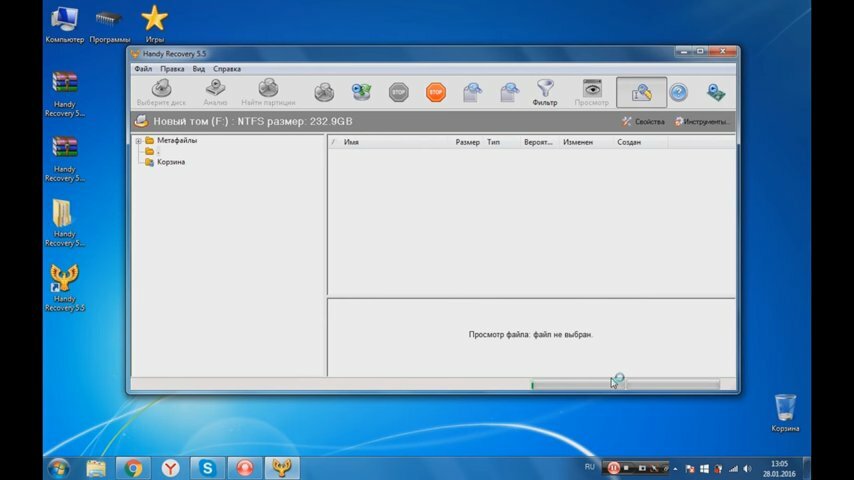This screenshot has width=854, height=480.
Task: Click the network signal tray icon
Action: click(734, 469)
